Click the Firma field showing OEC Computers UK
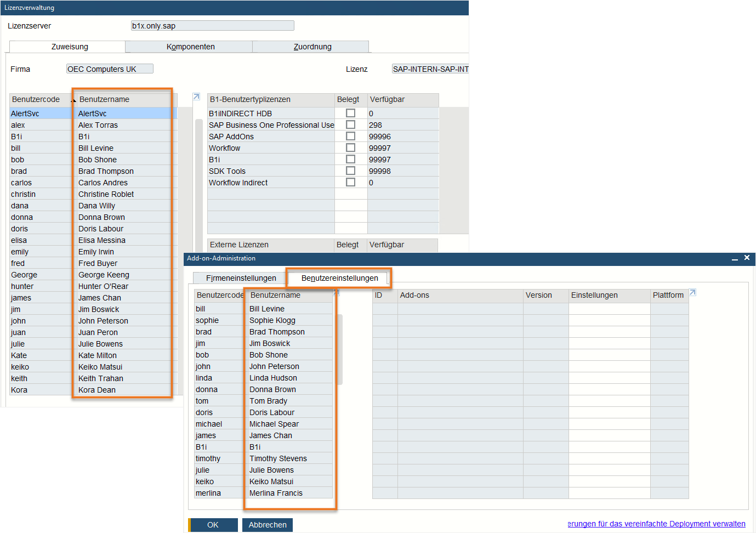The image size is (756, 533). 109,69
